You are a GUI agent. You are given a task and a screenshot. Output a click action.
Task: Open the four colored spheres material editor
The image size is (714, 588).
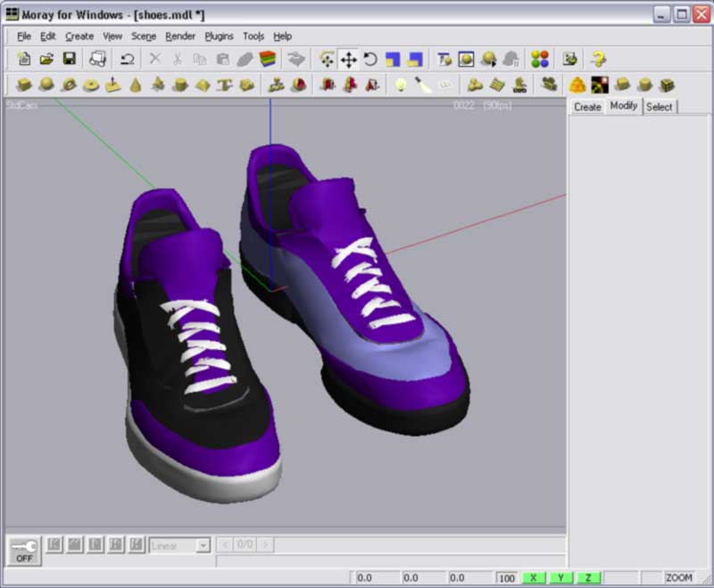pos(539,60)
